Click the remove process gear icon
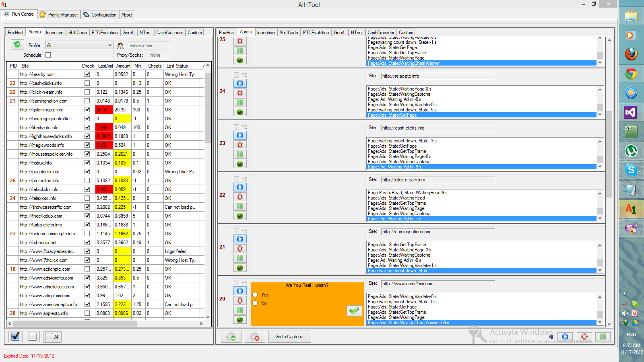Viewport: 644px width, 362px height. coord(255,337)
